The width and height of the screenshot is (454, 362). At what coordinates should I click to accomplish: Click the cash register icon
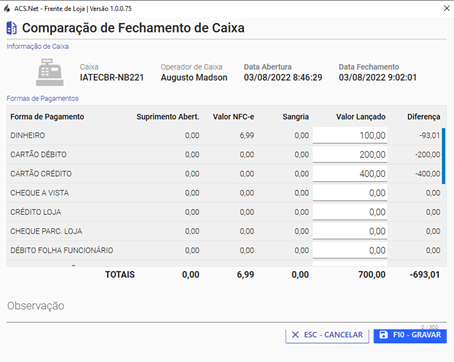50,72
